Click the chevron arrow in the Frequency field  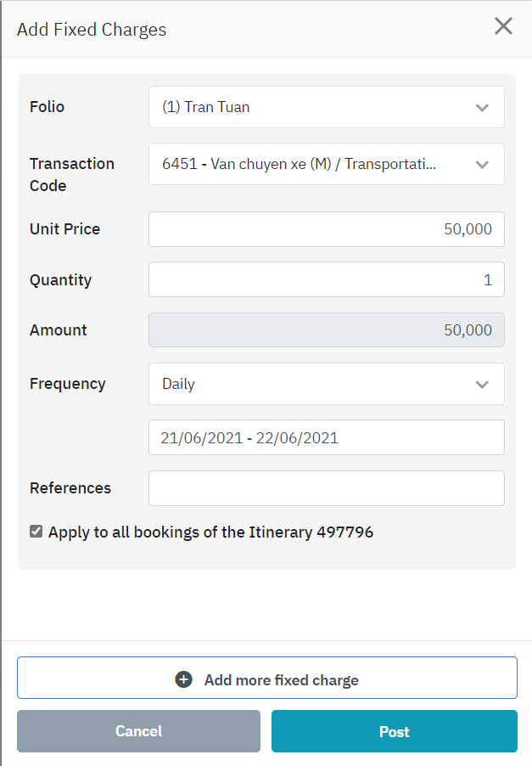click(x=482, y=385)
